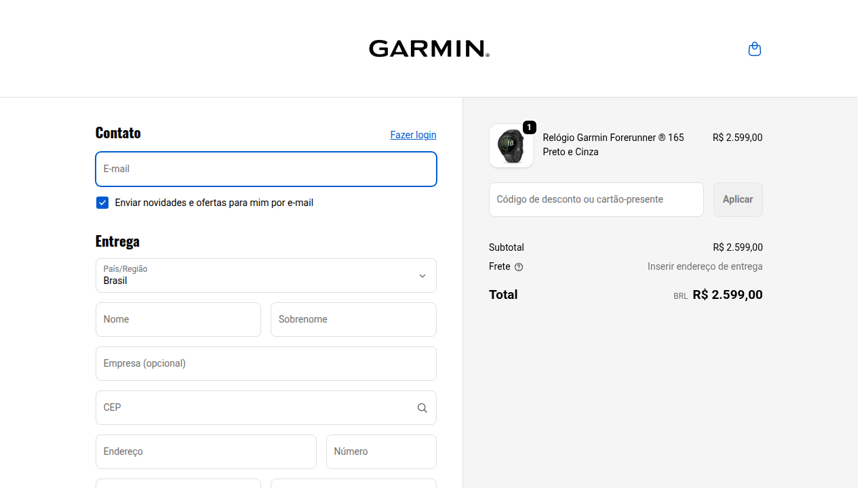
Task: Click the 'Enviar novidades e ofertas' label text
Action: (x=214, y=203)
